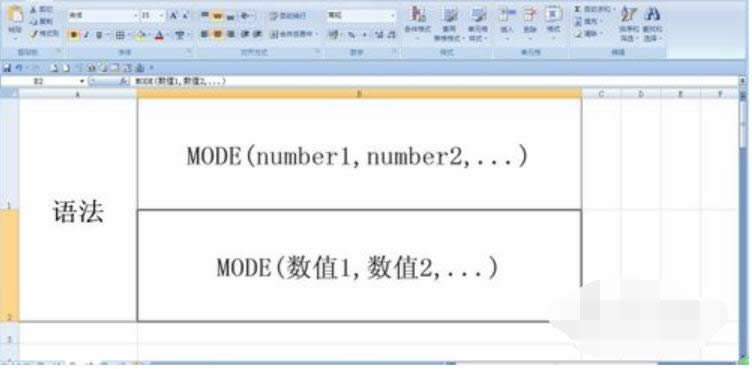
Task: Toggle Italic formatting
Action: (86, 35)
